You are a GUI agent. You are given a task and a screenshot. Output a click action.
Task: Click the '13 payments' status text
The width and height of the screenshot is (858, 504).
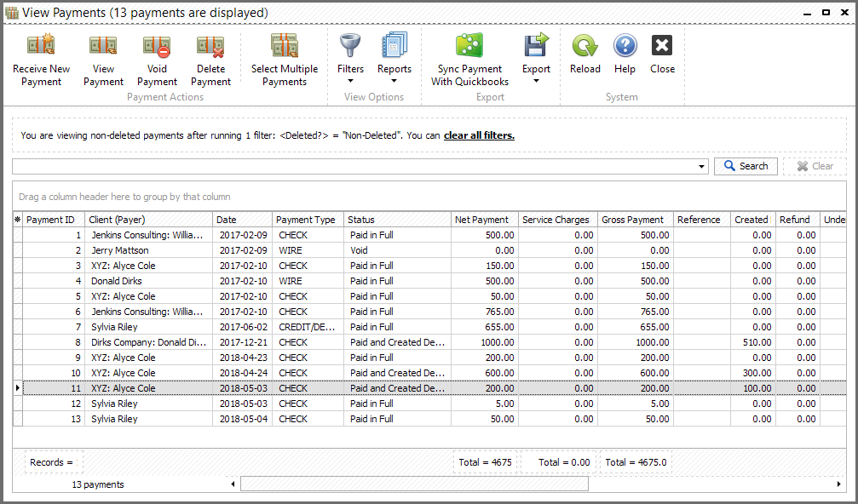pyautogui.click(x=98, y=484)
